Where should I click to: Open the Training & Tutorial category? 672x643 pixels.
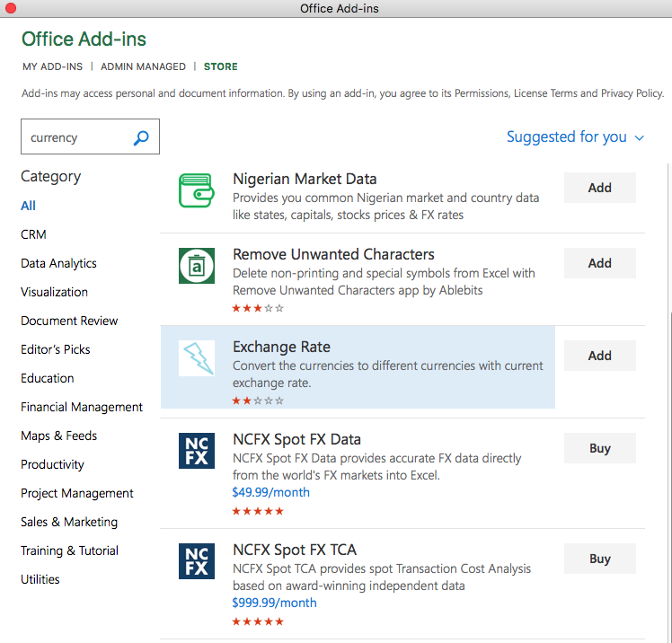pos(69,551)
